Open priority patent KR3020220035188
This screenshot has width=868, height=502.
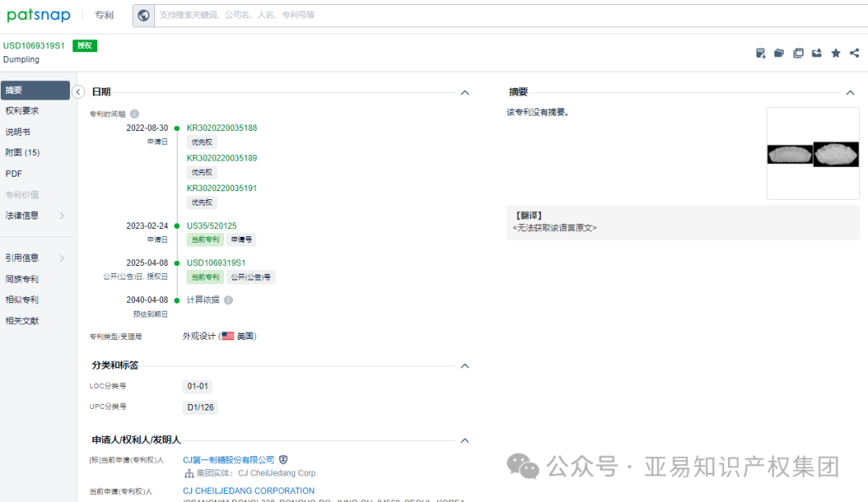click(222, 128)
